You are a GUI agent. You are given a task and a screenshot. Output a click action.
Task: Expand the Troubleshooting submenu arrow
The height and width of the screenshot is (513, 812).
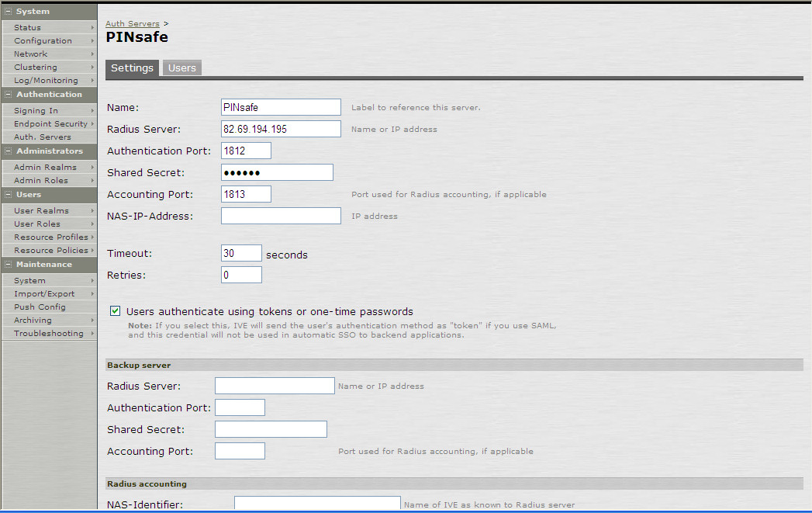92,333
